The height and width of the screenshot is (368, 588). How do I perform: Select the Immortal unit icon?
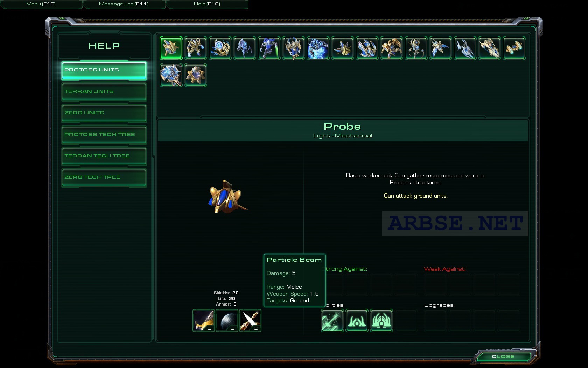(x=392, y=48)
